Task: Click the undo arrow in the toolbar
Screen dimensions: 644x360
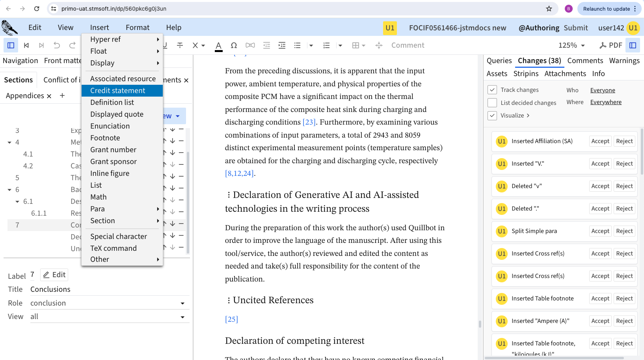Action: [57, 45]
